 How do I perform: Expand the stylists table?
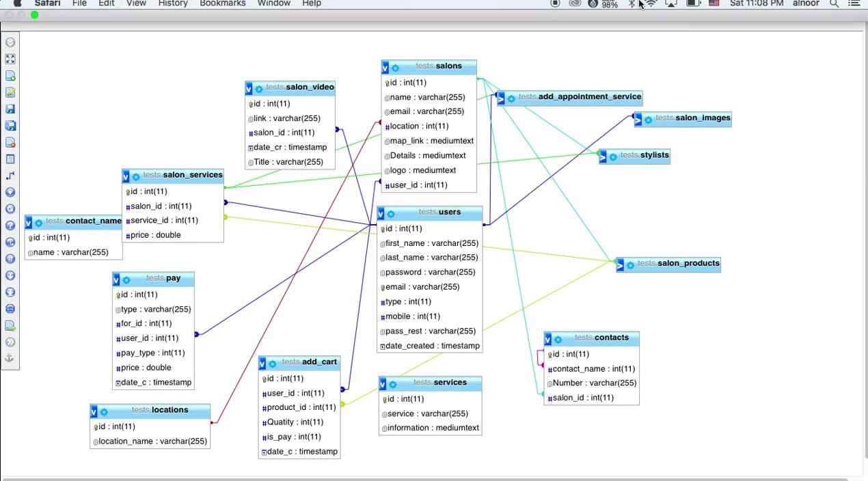pyautogui.click(x=603, y=156)
